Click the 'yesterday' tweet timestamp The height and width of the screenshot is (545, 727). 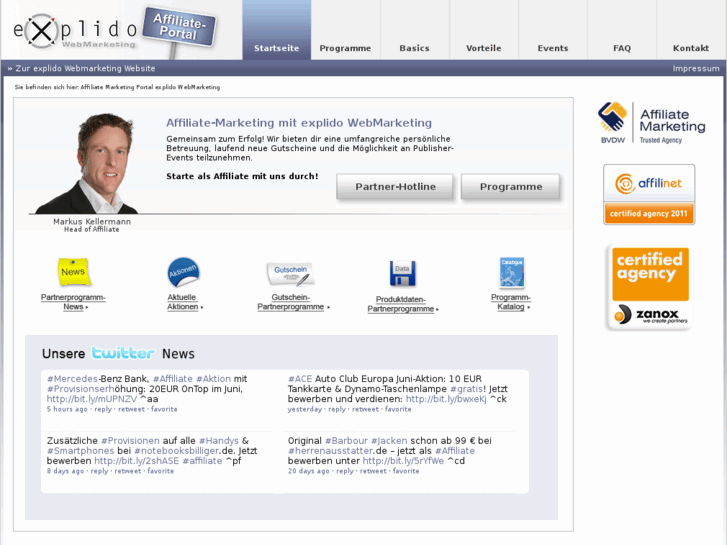(305, 409)
